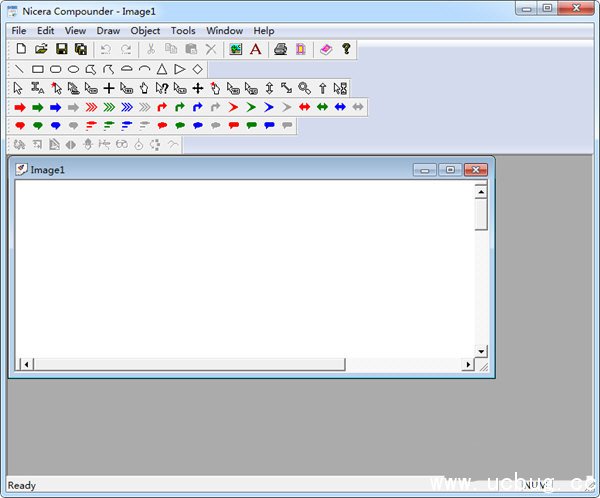Click the Print icon in toolbar
This screenshot has height=498, width=600.
coord(281,49)
